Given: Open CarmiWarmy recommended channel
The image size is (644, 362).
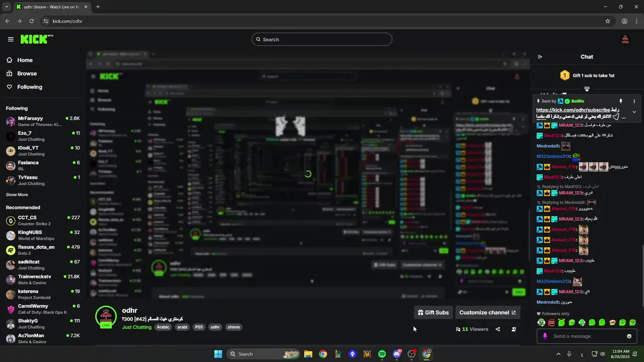Looking at the screenshot, I should click(43, 309).
